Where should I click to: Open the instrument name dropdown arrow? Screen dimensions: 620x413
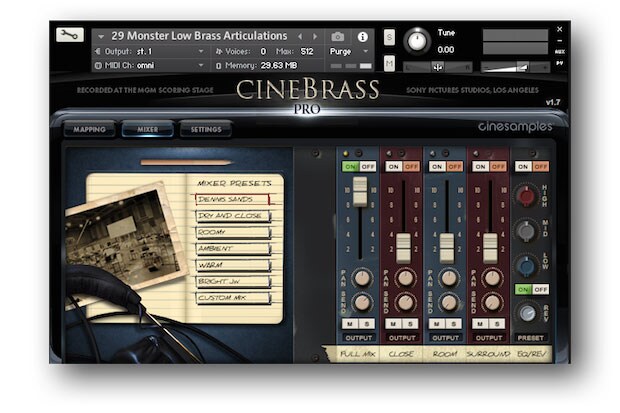tap(101, 37)
